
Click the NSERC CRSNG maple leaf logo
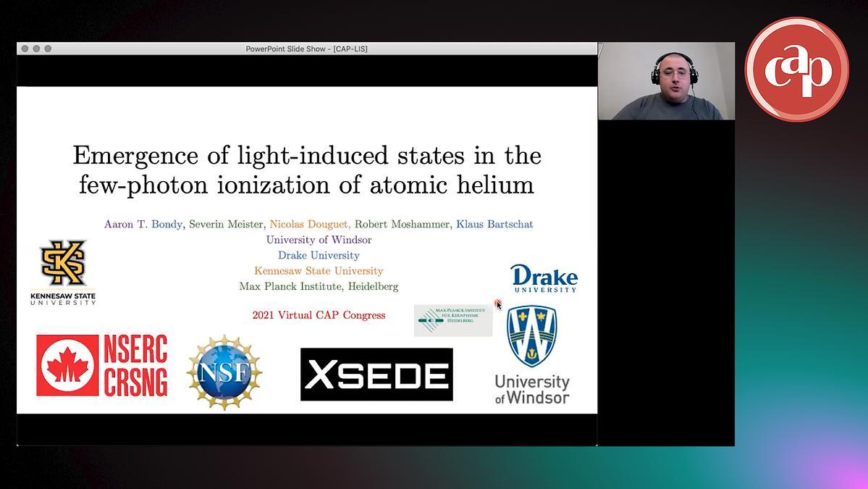[102, 366]
